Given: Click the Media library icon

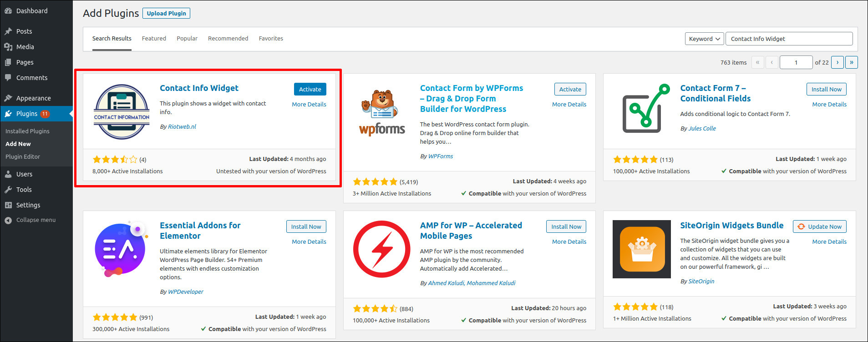Looking at the screenshot, I should (x=8, y=47).
